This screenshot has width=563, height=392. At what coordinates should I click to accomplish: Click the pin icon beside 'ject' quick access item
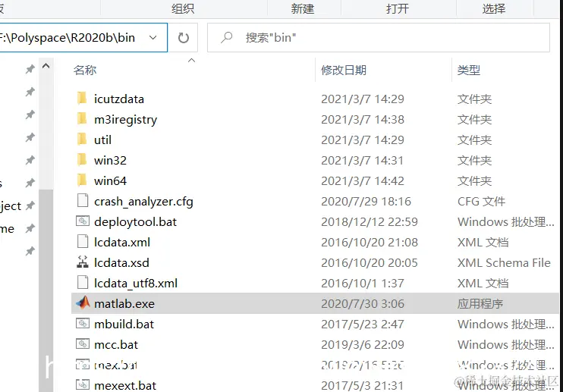(x=30, y=205)
